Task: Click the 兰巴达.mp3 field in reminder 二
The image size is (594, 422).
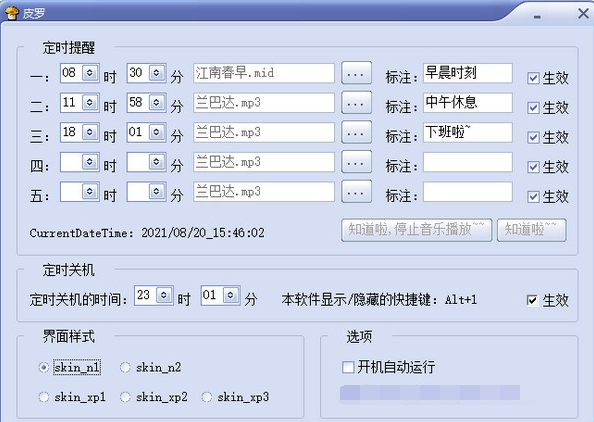Action: (x=264, y=102)
